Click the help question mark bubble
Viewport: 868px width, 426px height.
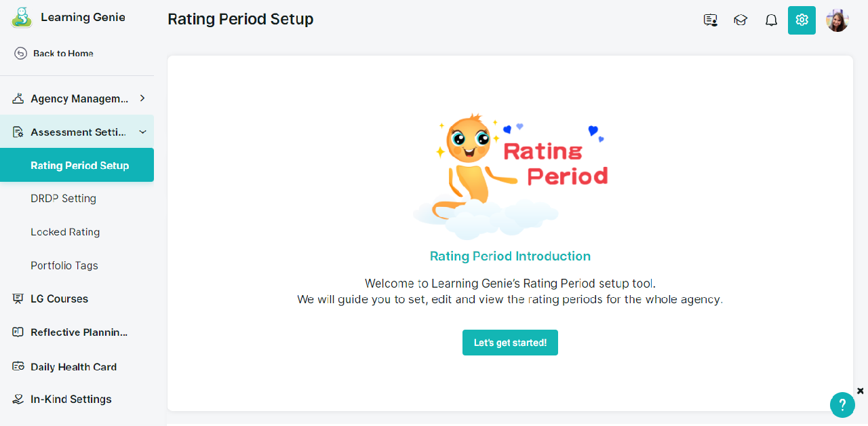tap(842, 405)
